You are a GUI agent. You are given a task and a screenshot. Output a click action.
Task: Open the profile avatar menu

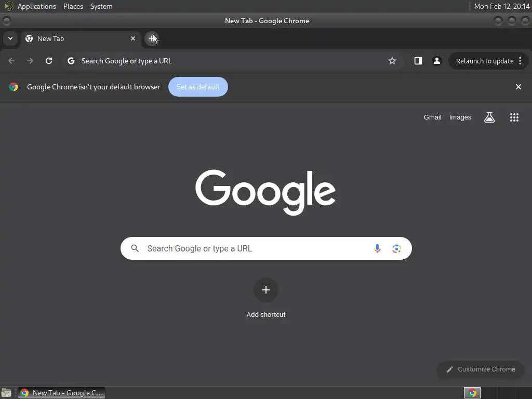coord(436,61)
